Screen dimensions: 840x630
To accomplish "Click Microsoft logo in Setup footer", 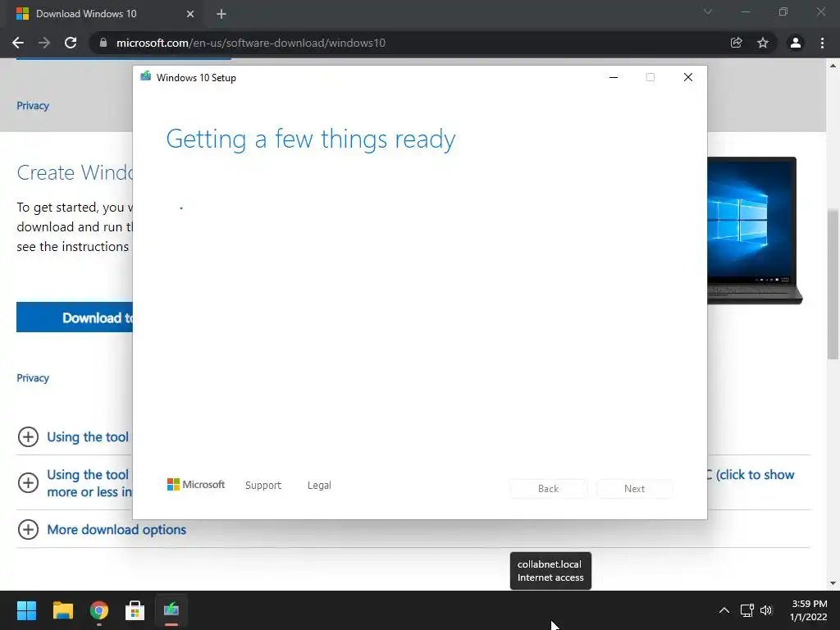I will tap(196, 485).
